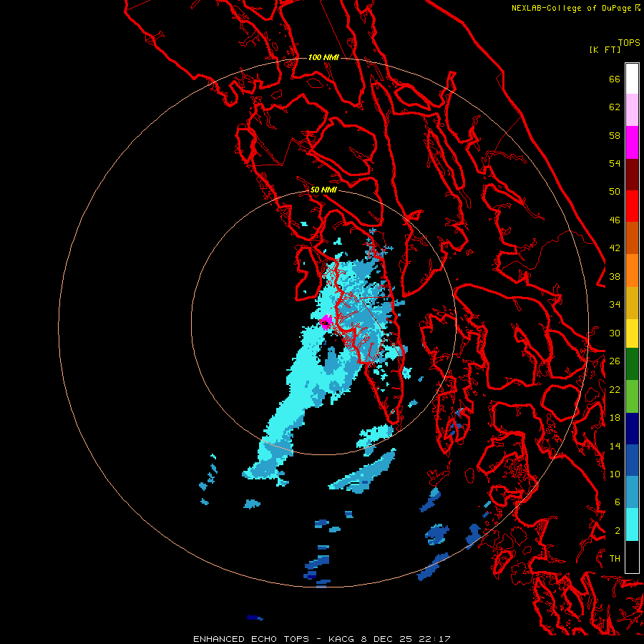Click the black threshold legend segment
This screenshot has width=644, height=644.
[x=632, y=557]
